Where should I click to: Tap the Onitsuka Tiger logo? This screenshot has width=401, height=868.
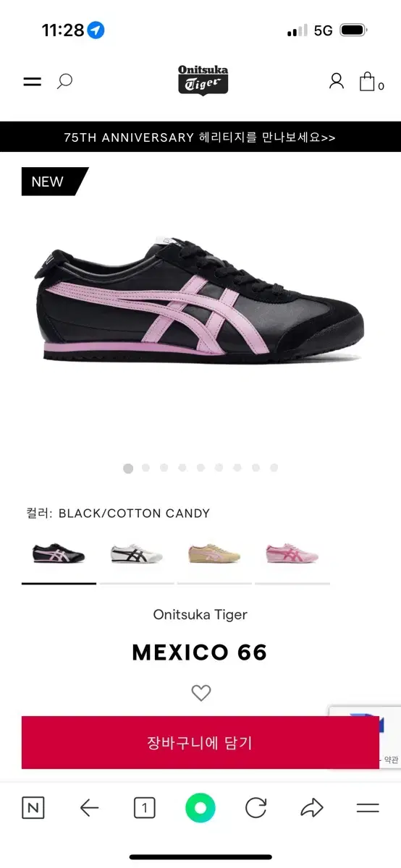(203, 80)
